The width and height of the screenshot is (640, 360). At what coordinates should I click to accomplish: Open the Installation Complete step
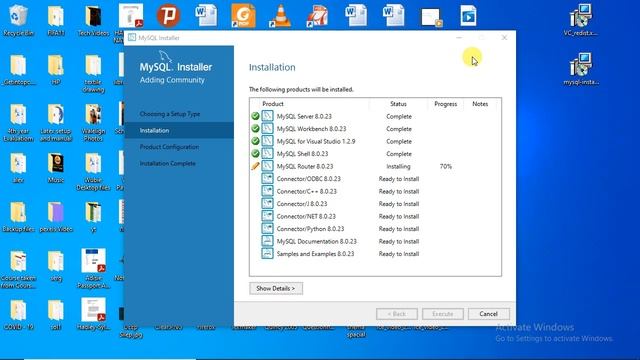point(167,163)
